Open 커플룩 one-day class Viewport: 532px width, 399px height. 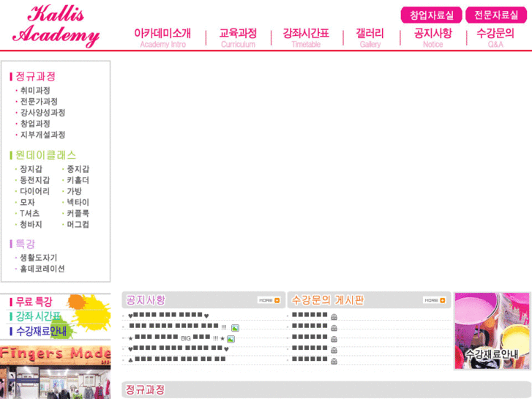78,213
